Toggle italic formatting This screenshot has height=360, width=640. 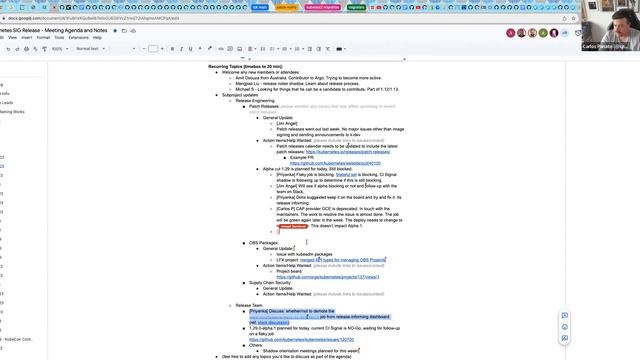coord(181,49)
